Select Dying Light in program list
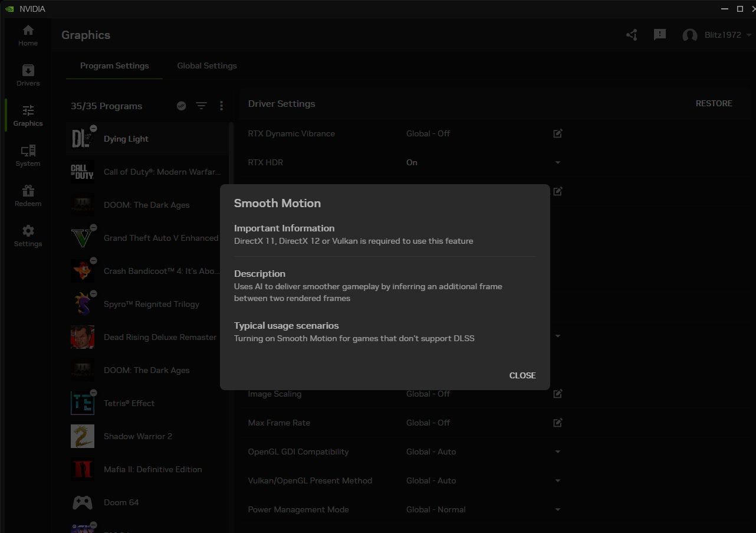The width and height of the screenshot is (756, 533). tap(147, 139)
